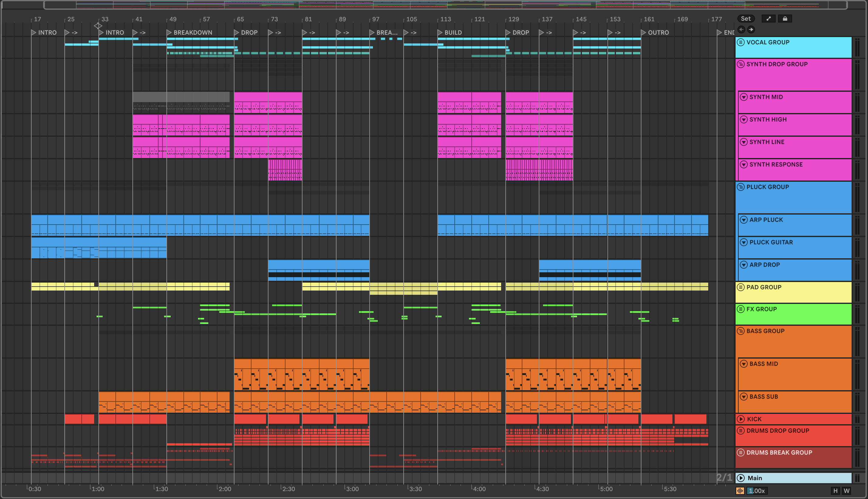The width and height of the screenshot is (868, 499).
Task: Click the Main track play icon
Action: [x=741, y=478]
